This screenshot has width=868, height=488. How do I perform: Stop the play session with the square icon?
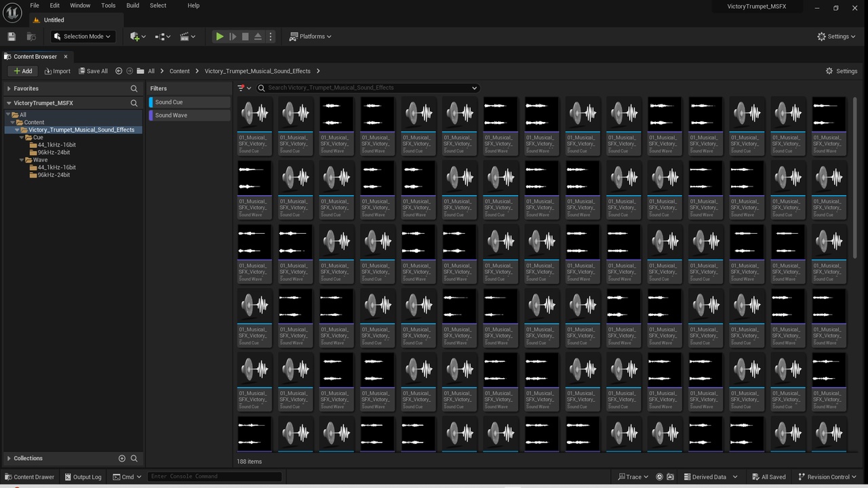245,37
